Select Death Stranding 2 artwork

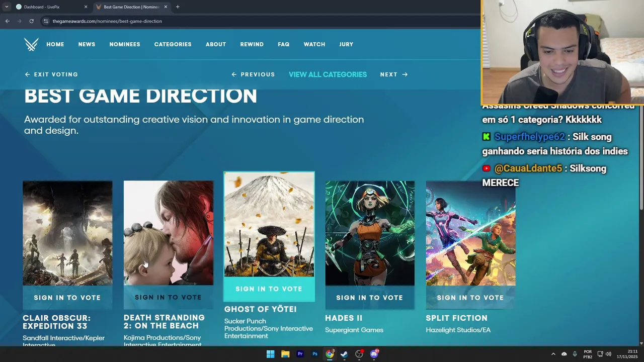[169, 233]
